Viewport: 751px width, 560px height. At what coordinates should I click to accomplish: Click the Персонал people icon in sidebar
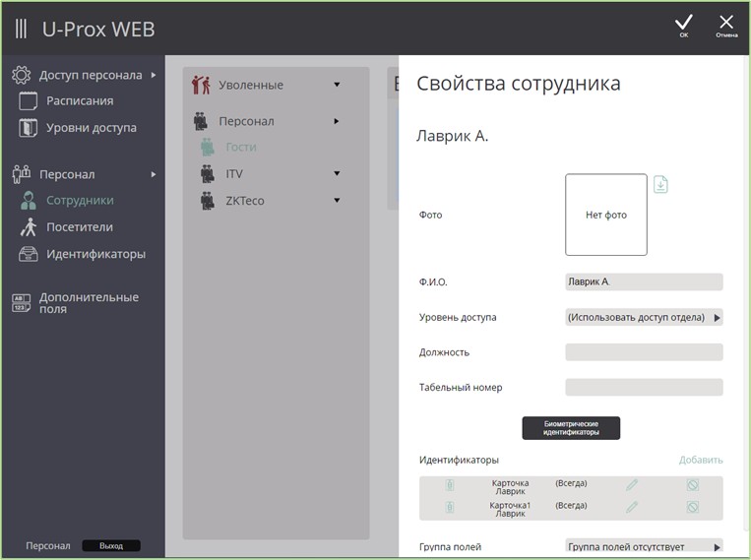point(22,174)
